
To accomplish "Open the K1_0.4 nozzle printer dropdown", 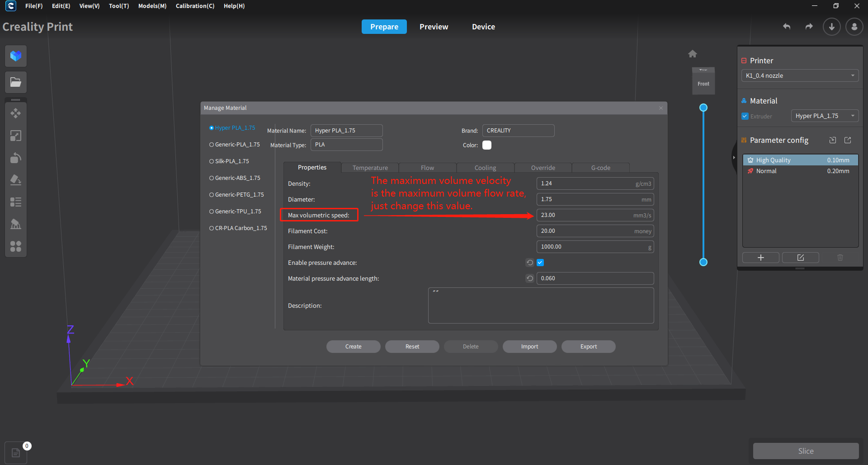I will (x=800, y=75).
